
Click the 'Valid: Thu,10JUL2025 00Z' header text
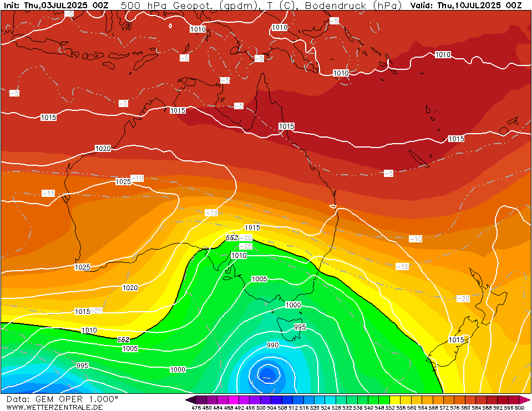click(465, 6)
